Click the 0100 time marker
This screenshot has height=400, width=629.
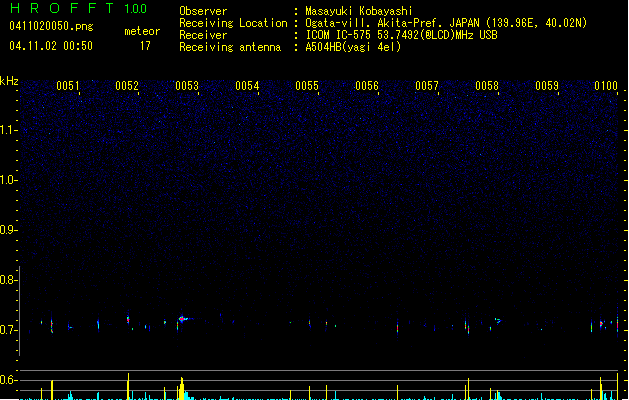[x=606, y=86]
